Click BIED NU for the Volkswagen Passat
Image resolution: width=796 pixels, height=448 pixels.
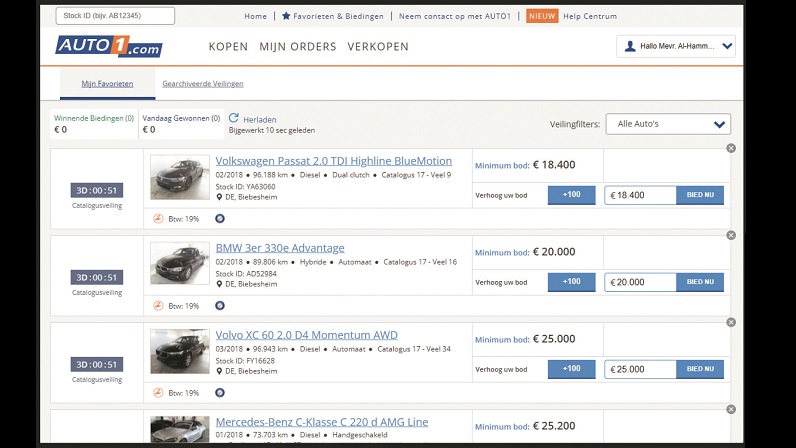coord(700,195)
